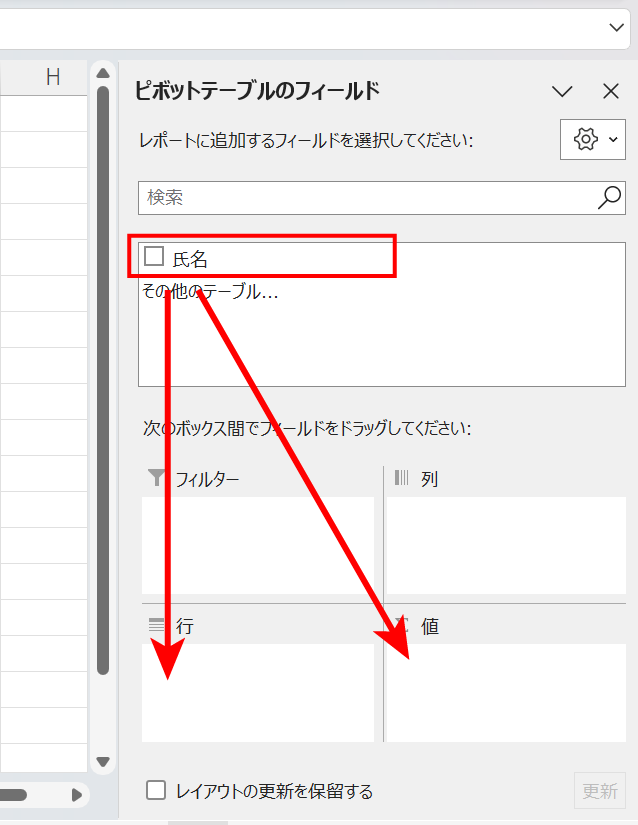Click the 値 drop area box
This screenshot has height=825, width=638.
click(x=506, y=693)
